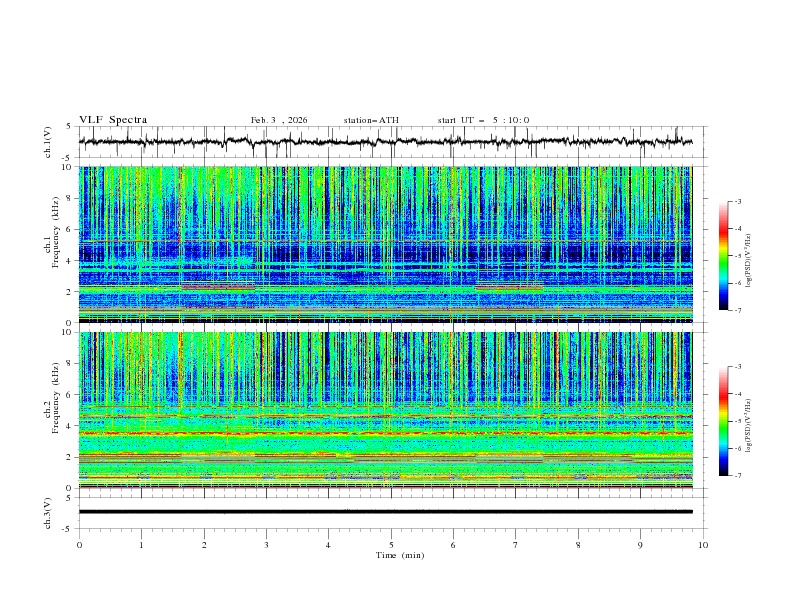Viewport: 792px width, 612px height.
Task: Click the "VLF Spectra" plot title
Action: click(113, 120)
